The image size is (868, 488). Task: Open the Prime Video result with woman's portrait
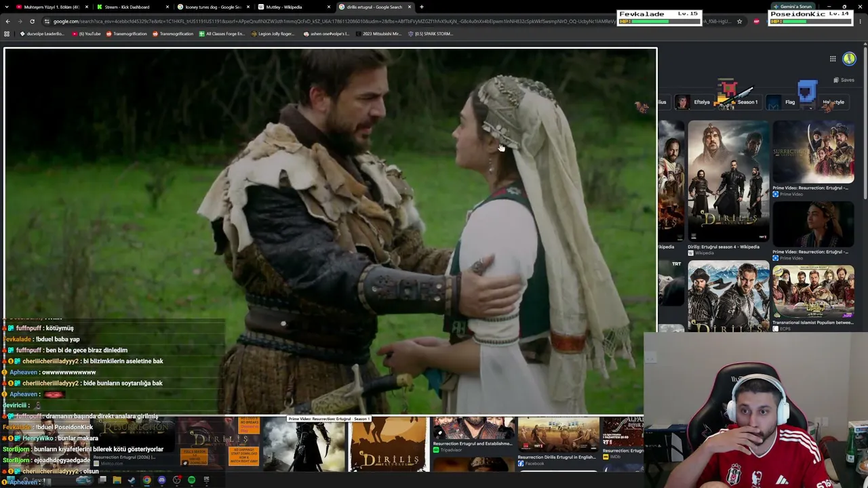(x=813, y=224)
